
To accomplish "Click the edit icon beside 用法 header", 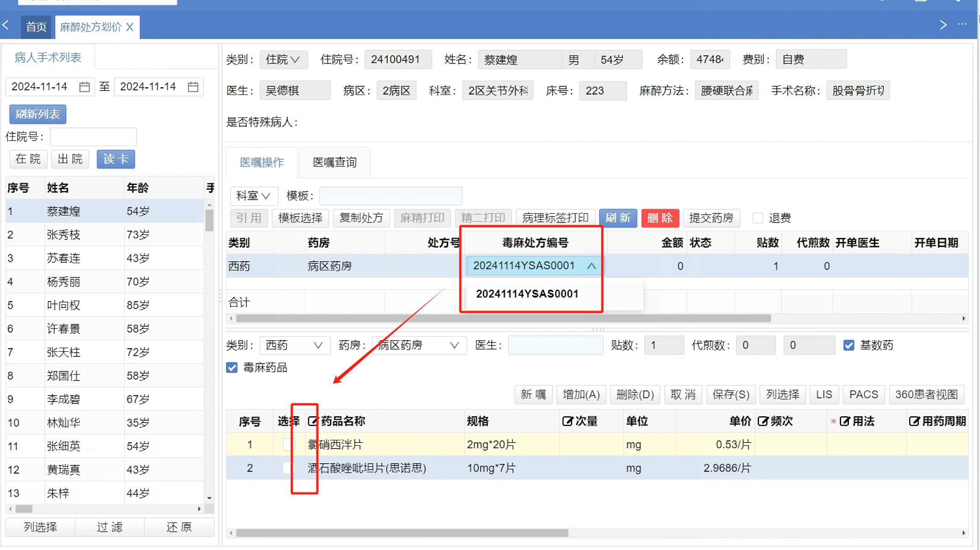I will tap(845, 421).
